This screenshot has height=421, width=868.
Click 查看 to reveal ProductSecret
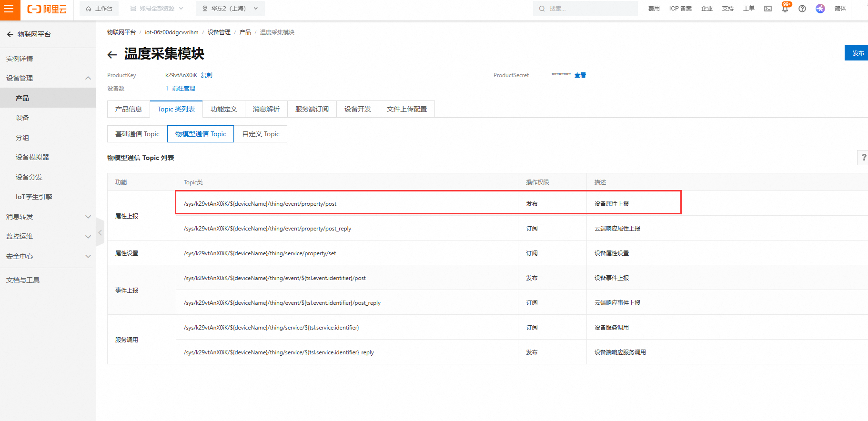coord(580,75)
